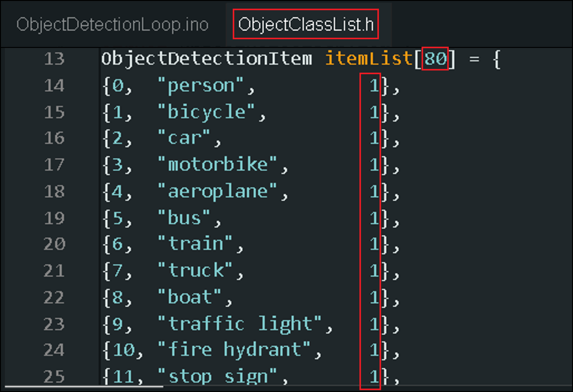The image size is (573, 392).
Task: Click line number 22 in the gutter
Action: coord(54,298)
